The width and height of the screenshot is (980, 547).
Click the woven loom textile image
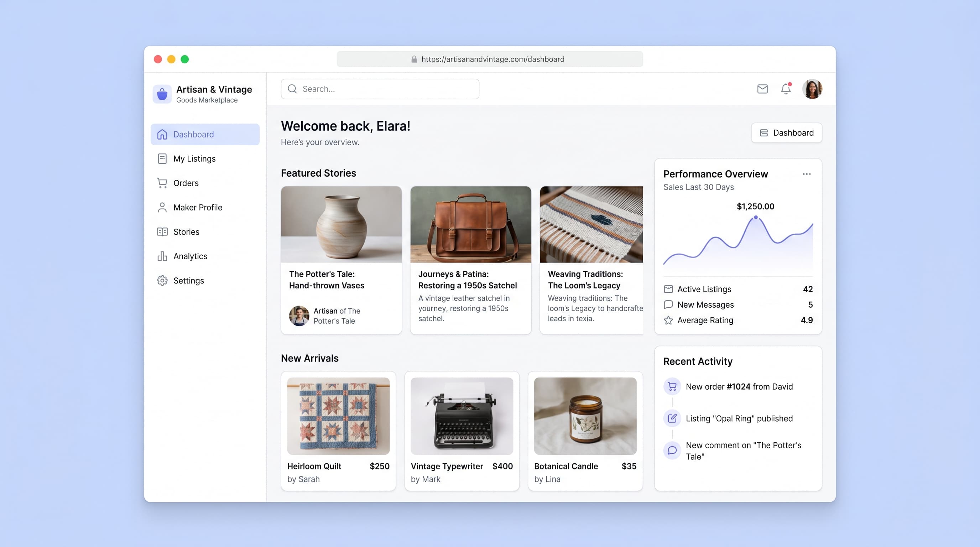pos(591,224)
